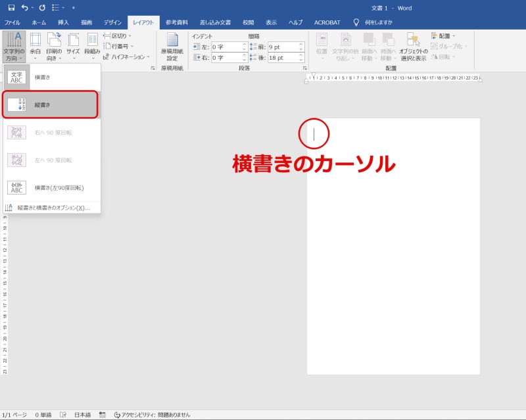Open the 段落 paragraph dialog launcher
526x420 pixels.
[x=305, y=68]
